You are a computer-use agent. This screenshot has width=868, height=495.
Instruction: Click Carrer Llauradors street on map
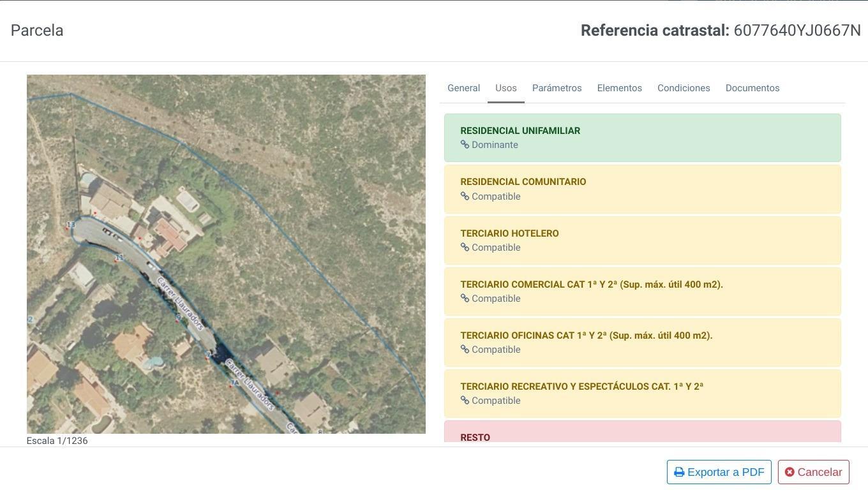click(x=180, y=304)
